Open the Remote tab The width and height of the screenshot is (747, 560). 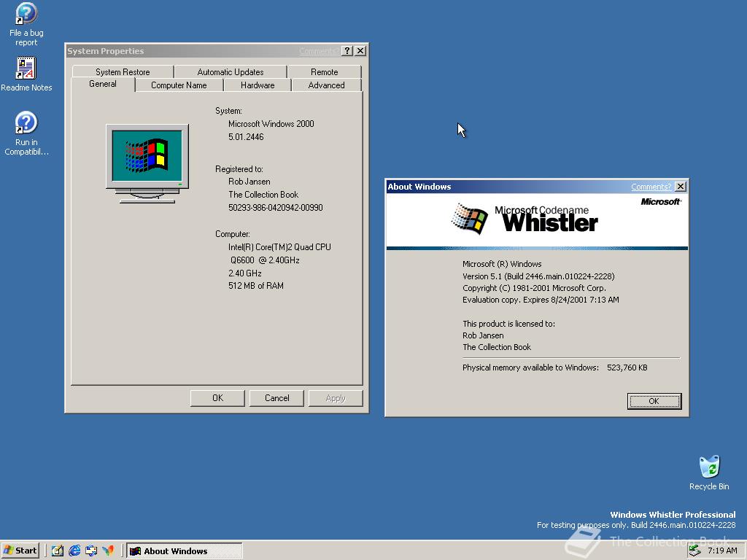coord(324,72)
